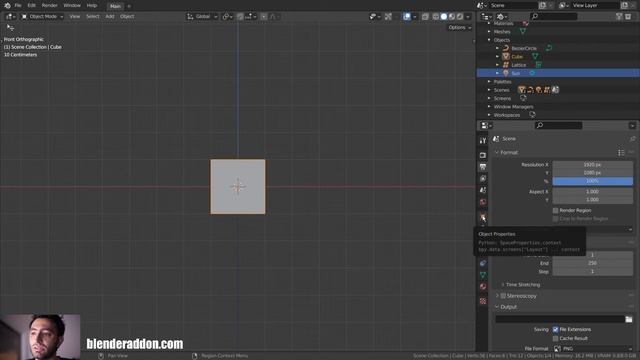The height and width of the screenshot is (360, 640).
Task: Click the pin icon beside Scene header
Action: (632, 139)
